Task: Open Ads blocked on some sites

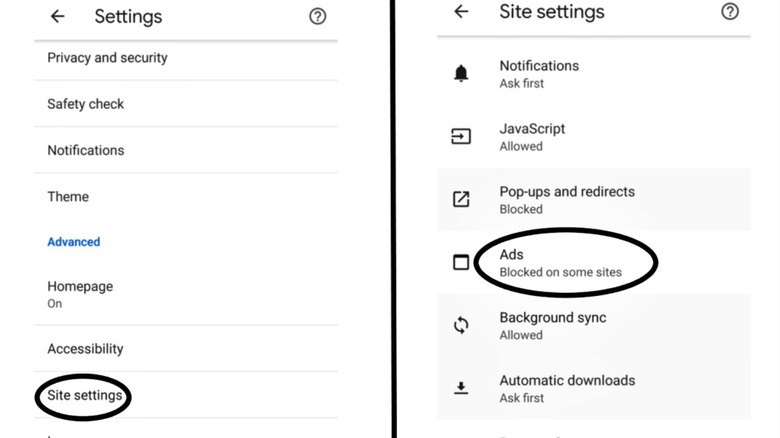Action: pyautogui.click(x=560, y=263)
